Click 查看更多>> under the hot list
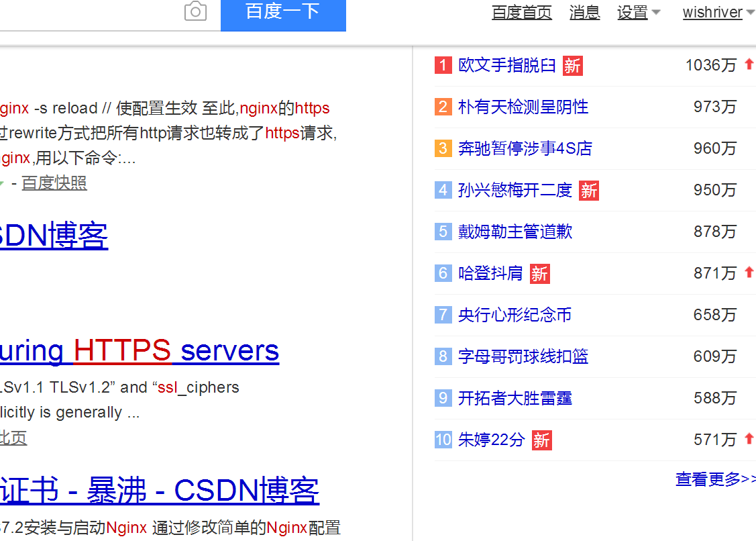The image size is (756, 541). (x=716, y=479)
